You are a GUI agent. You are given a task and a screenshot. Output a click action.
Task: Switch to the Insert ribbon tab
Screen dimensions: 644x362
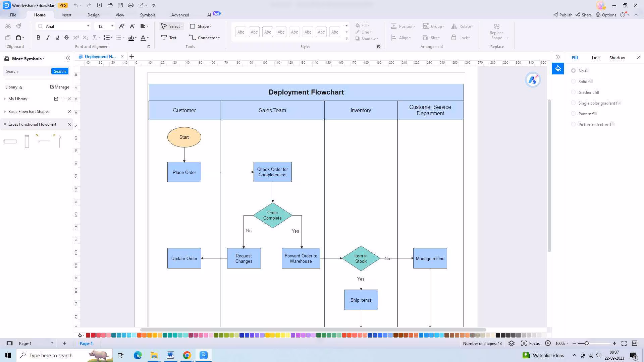[x=66, y=15]
